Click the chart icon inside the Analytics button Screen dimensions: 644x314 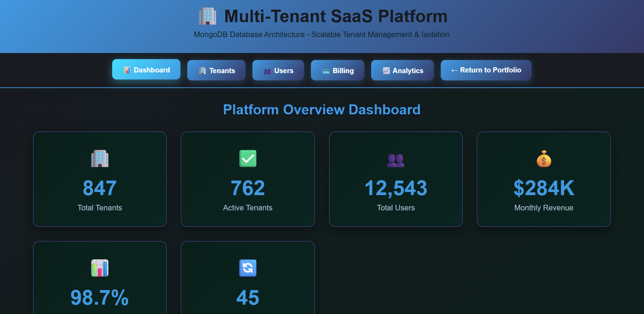pyautogui.click(x=385, y=70)
